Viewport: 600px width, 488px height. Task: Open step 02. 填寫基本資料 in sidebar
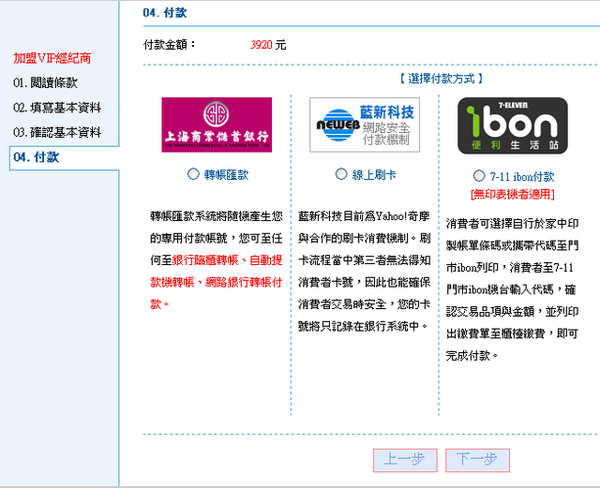coord(57,108)
